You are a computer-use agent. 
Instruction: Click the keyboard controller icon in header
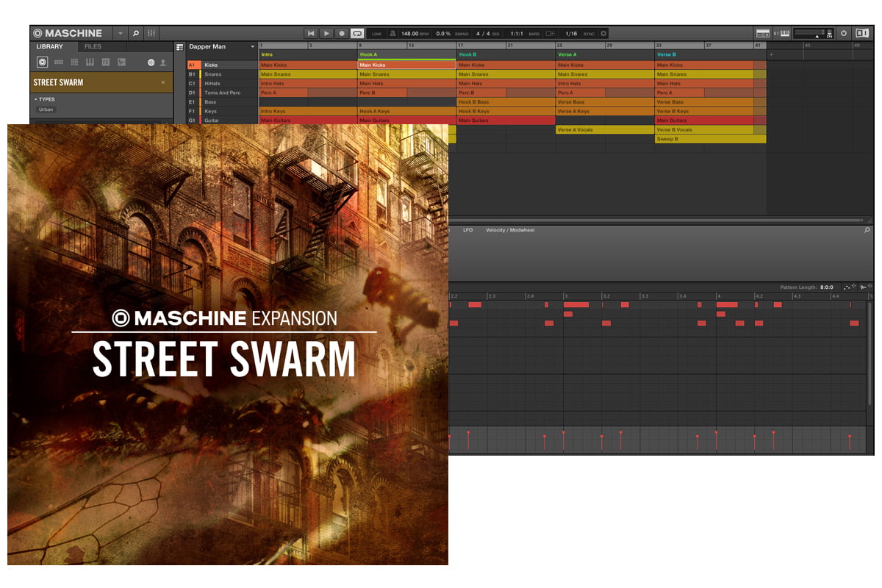click(x=784, y=34)
